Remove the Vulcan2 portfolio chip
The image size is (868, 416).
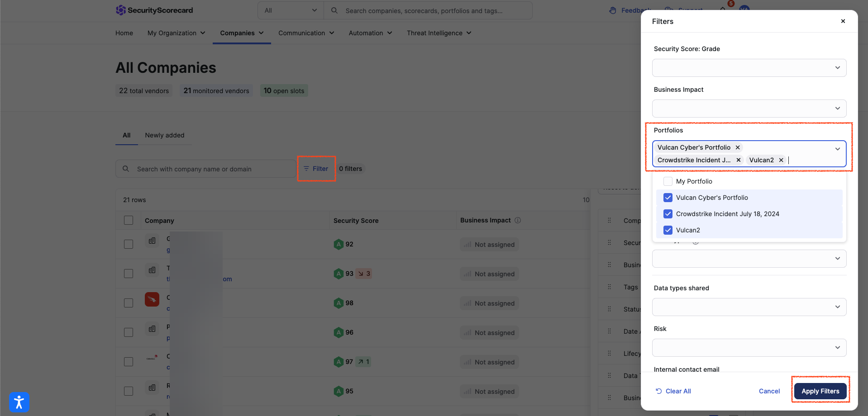[781, 160]
